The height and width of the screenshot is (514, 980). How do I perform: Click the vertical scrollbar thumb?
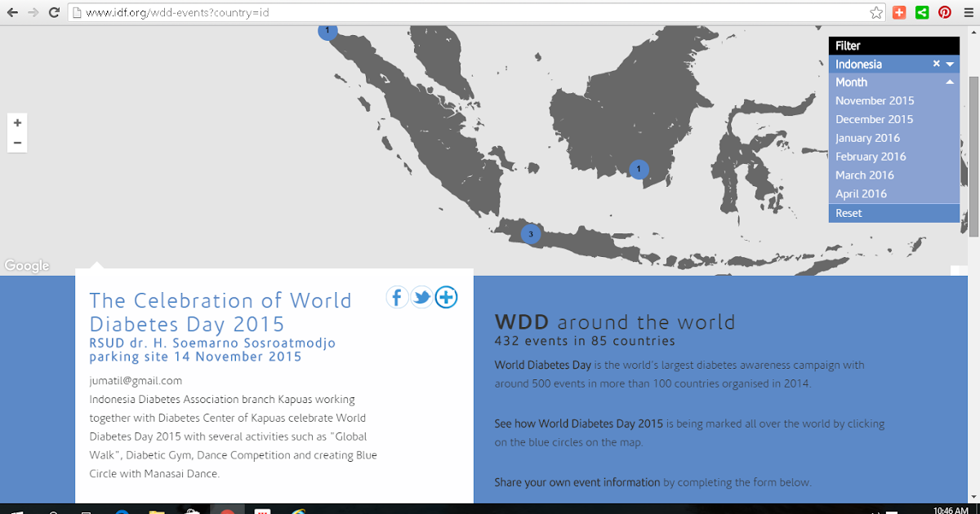coord(973,155)
